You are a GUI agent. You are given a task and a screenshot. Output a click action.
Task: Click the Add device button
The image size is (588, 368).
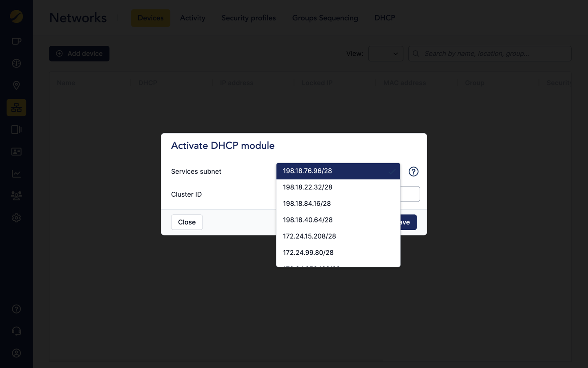(x=79, y=54)
